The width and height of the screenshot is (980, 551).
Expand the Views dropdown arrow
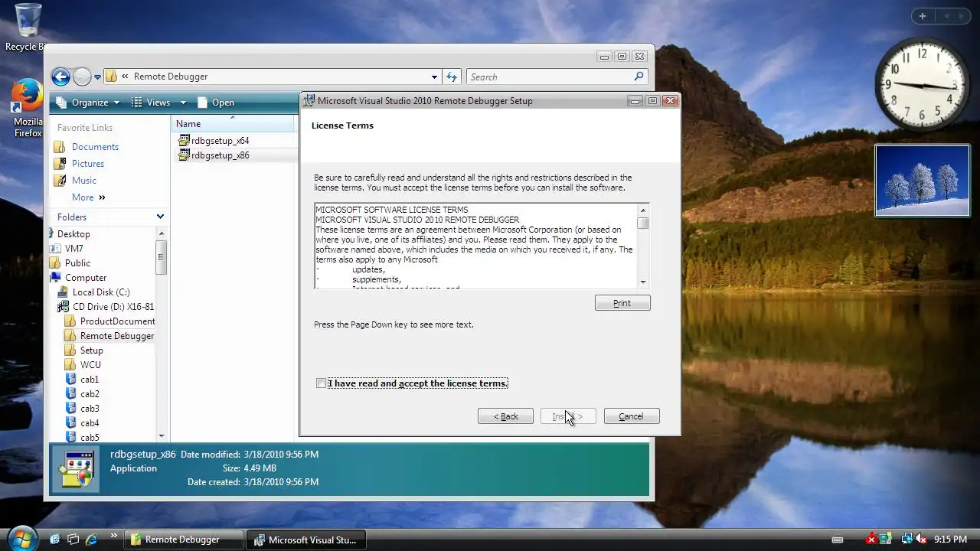[x=183, y=103]
